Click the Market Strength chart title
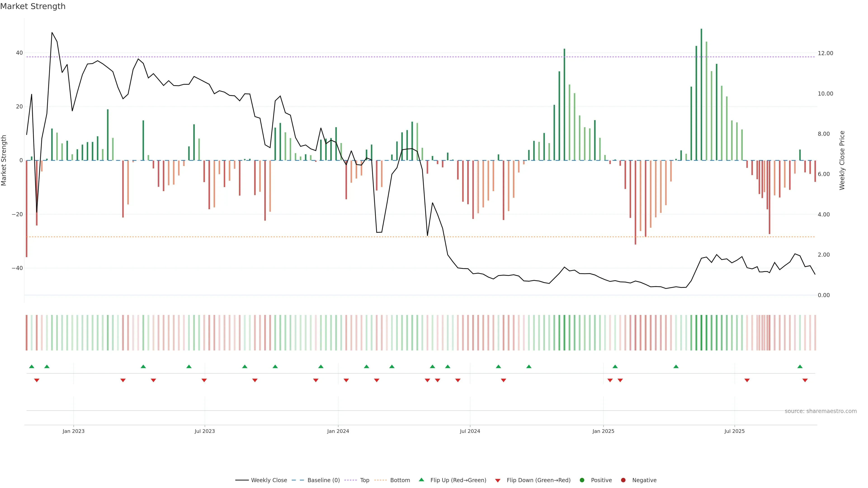The height and width of the screenshot is (488, 868). point(33,6)
